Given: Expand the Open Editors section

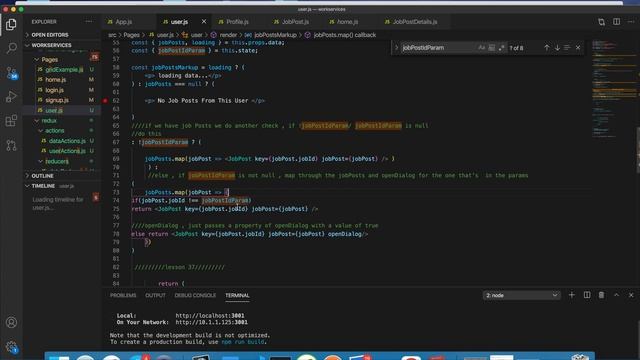Looking at the screenshot, I should 61,35.
